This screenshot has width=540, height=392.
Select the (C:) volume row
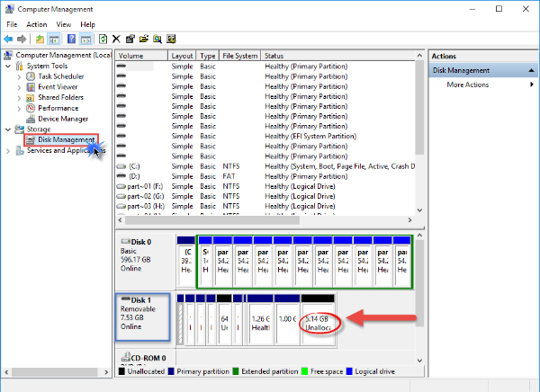(265, 166)
